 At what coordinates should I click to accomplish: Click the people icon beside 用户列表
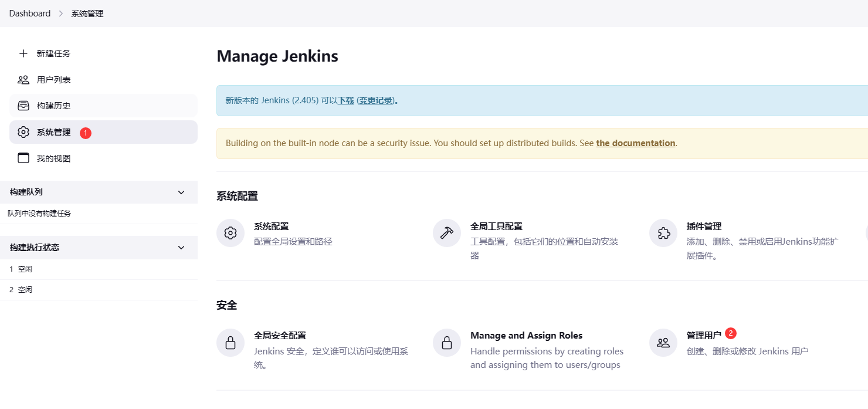tap(23, 80)
